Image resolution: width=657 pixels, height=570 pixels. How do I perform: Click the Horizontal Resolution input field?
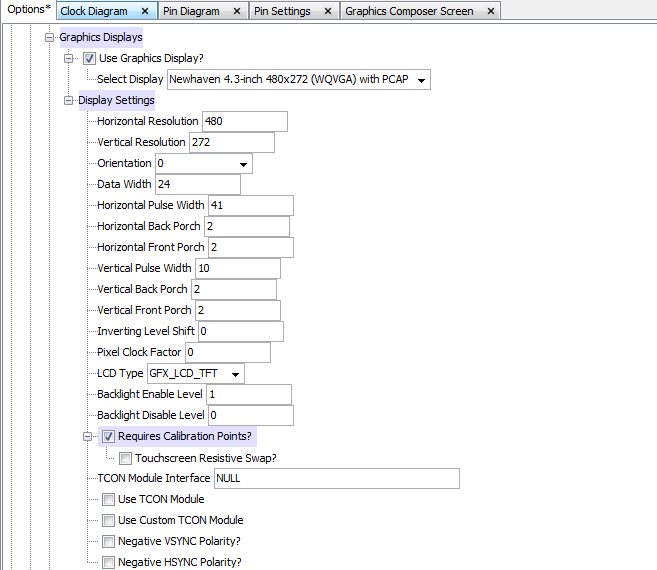pyautogui.click(x=244, y=122)
